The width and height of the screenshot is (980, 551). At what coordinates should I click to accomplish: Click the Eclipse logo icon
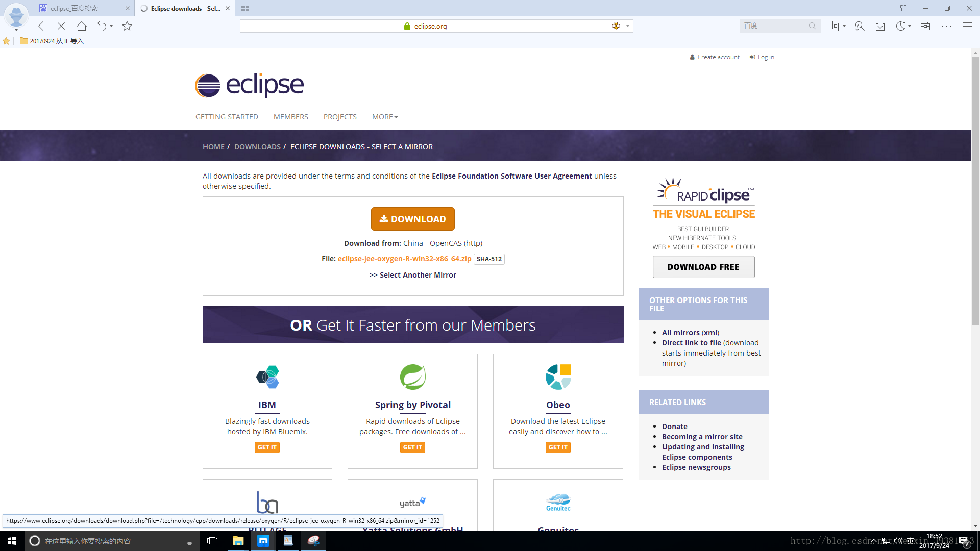[x=206, y=85]
